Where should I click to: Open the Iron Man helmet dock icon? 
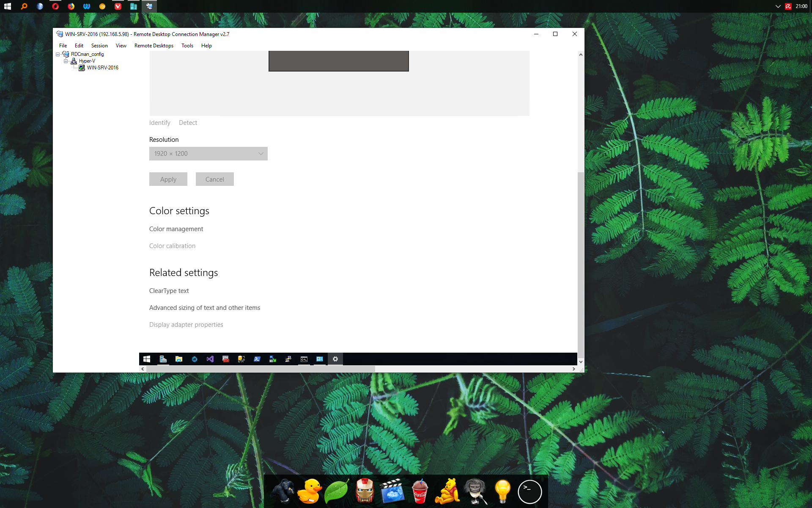tap(365, 491)
